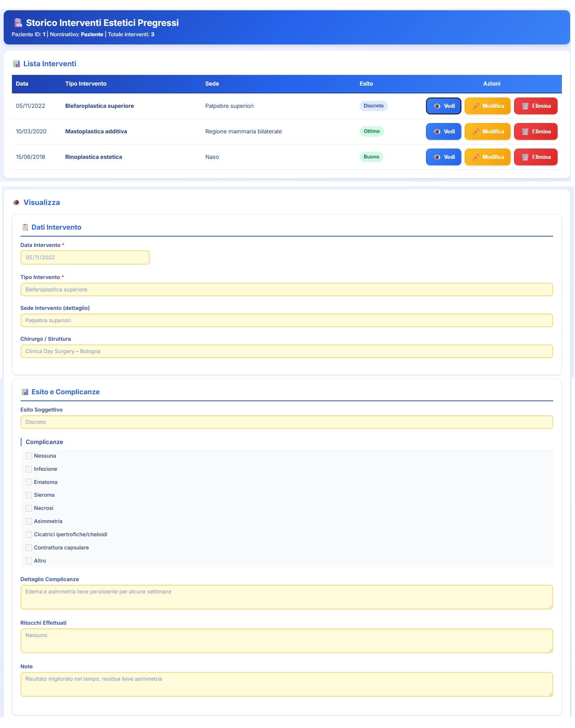Check the Nessuna complication checkbox
This screenshot has height=728, width=575.
pos(29,456)
